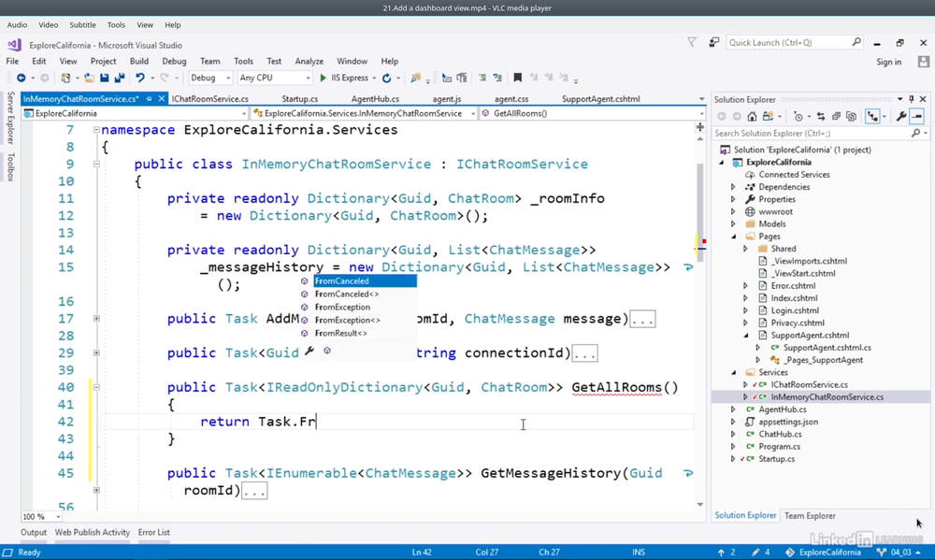This screenshot has height=560, width=935.
Task: Click Switch Views icon in Solution Explorer
Action: pos(768,116)
